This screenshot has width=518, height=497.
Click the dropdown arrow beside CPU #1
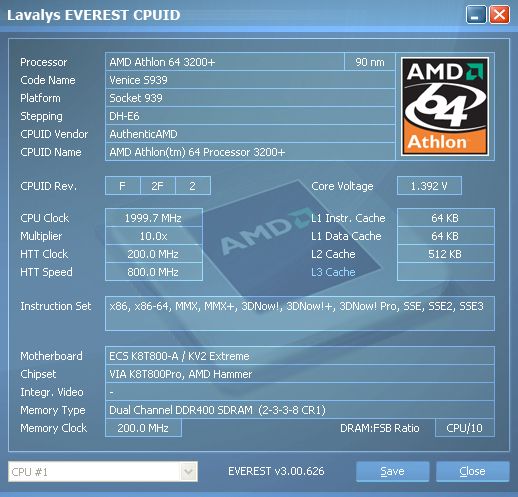[x=188, y=472]
